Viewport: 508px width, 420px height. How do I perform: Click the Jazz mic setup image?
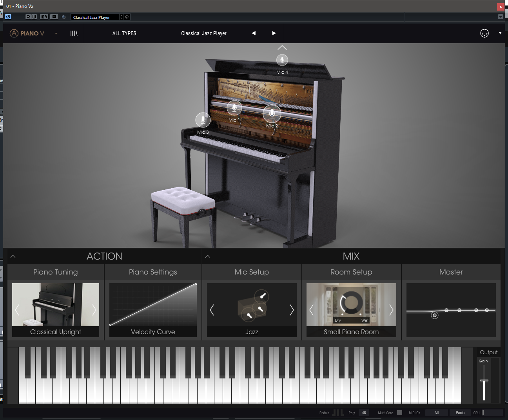[252, 305]
